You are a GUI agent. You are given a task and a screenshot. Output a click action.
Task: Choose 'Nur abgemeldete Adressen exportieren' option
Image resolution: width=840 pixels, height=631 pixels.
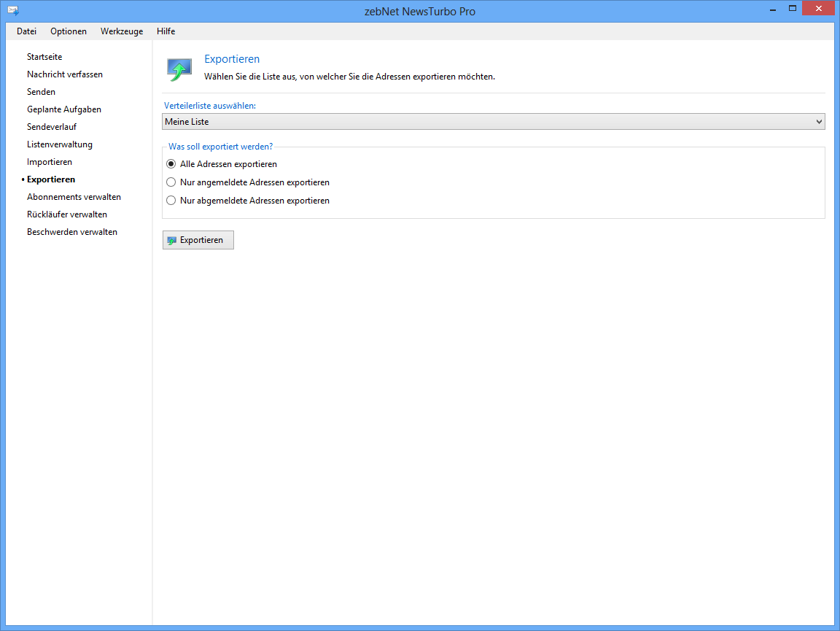171,201
